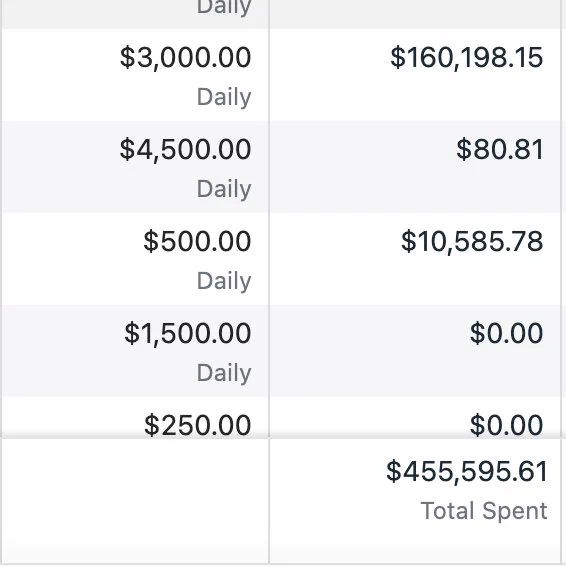Image resolution: width=566 pixels, height=566 pixels.
Task: Click the column divider beside $3,000.00
Action: [269, 75]
